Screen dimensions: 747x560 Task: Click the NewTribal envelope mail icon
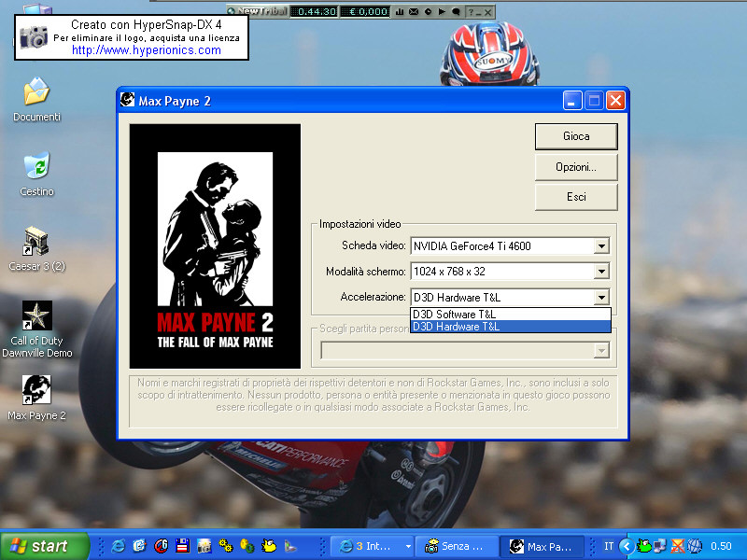click(x=414, y=11)
